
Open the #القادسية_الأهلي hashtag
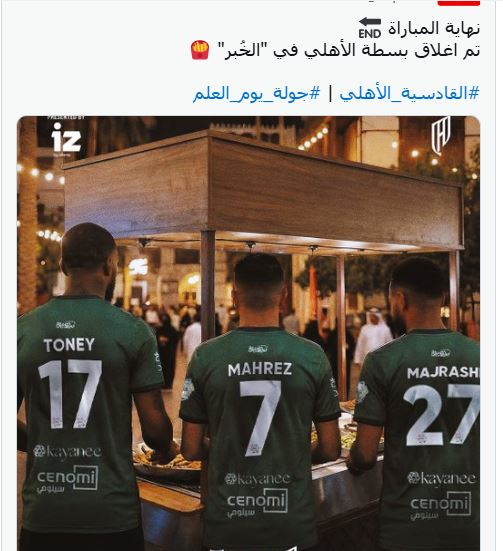(x=409, y=93)
